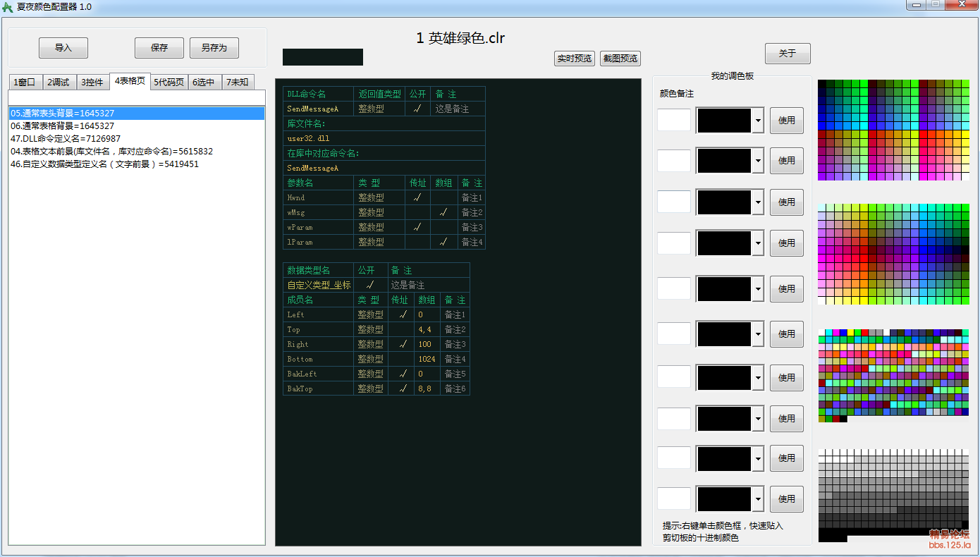Screen dimensions: 980x557
Task: Select list item 06.通常表格背景=1645327
Action: pos(137,126)
